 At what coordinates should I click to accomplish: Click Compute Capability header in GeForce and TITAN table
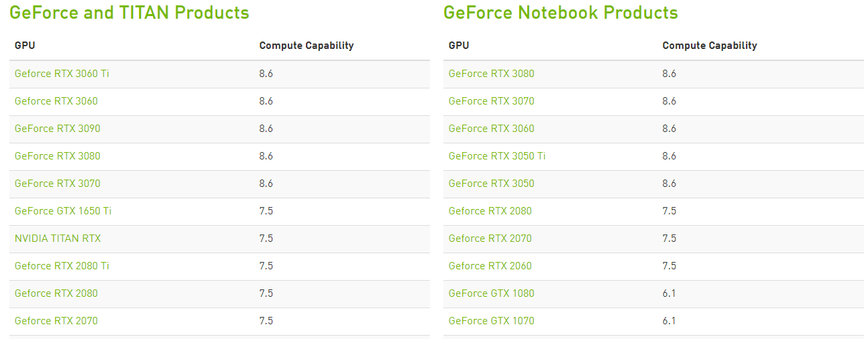pos(307,46)
